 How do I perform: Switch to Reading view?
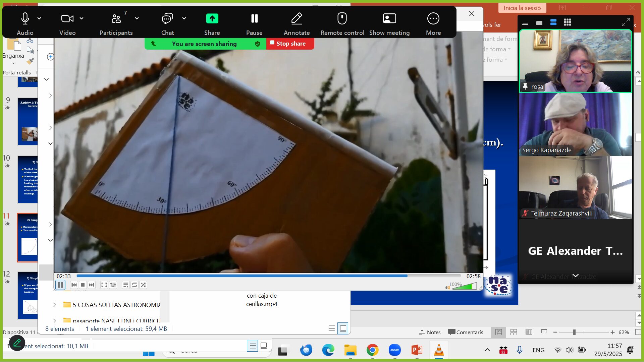click(529, 332)
